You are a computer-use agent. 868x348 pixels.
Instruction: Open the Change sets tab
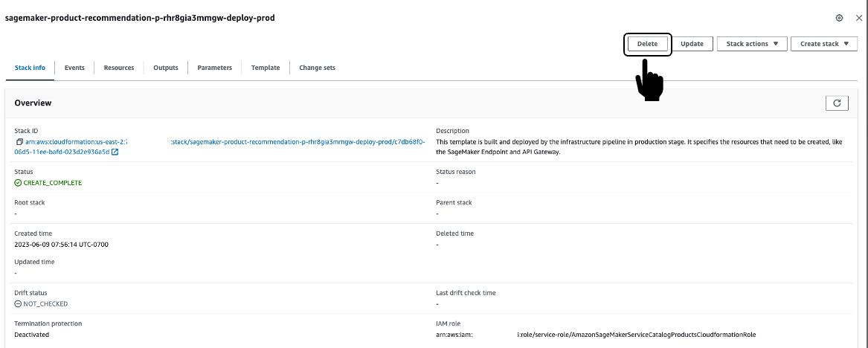[x=317, y=68]
